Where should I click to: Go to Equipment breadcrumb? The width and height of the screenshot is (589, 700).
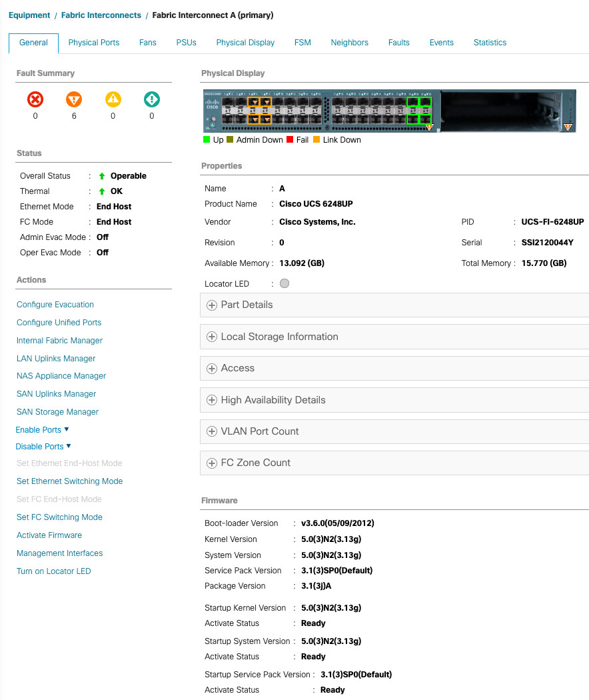point(29,15)
